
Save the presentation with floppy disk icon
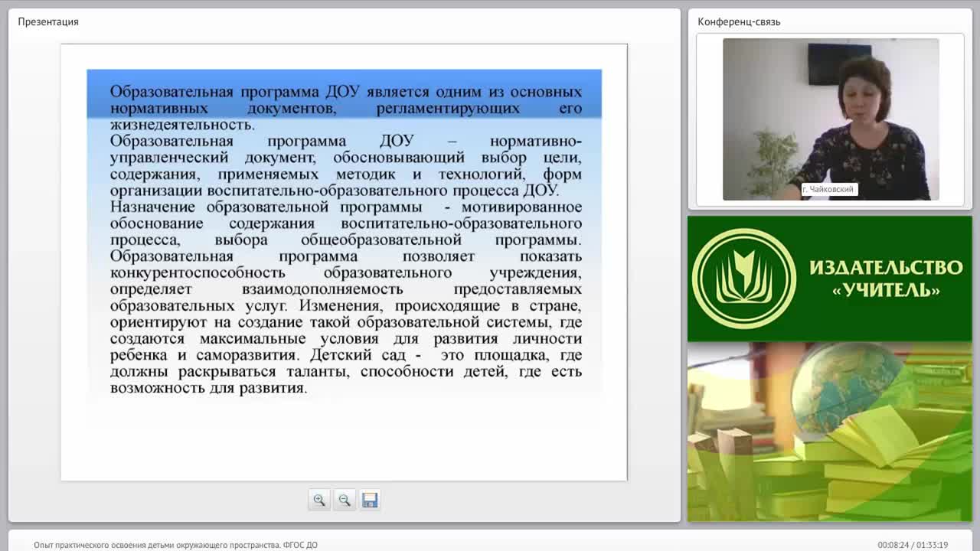tap(370, 500)
